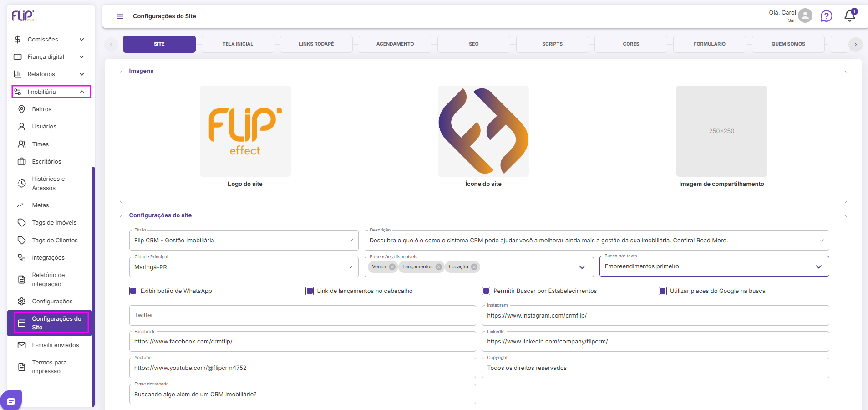Open the Pretensões disponíveis dropdown arrow

[x=582, y=267]
